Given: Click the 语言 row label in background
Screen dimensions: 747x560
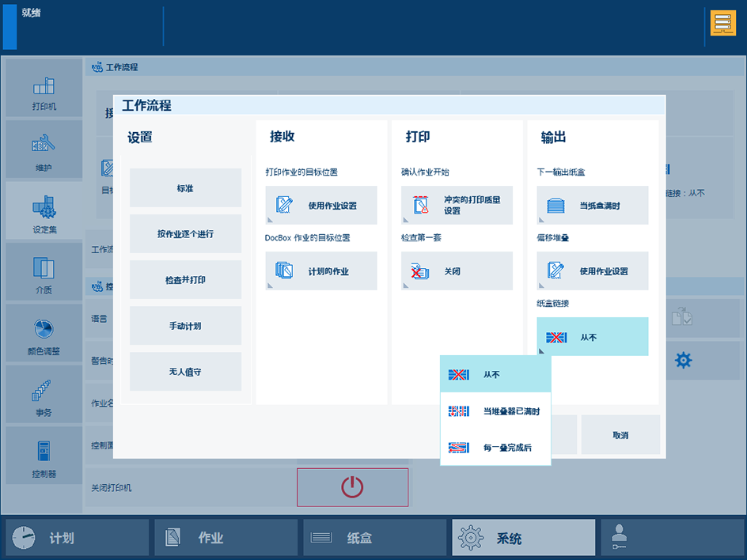Looking at the screenshot, I should [x=99, y=319].
